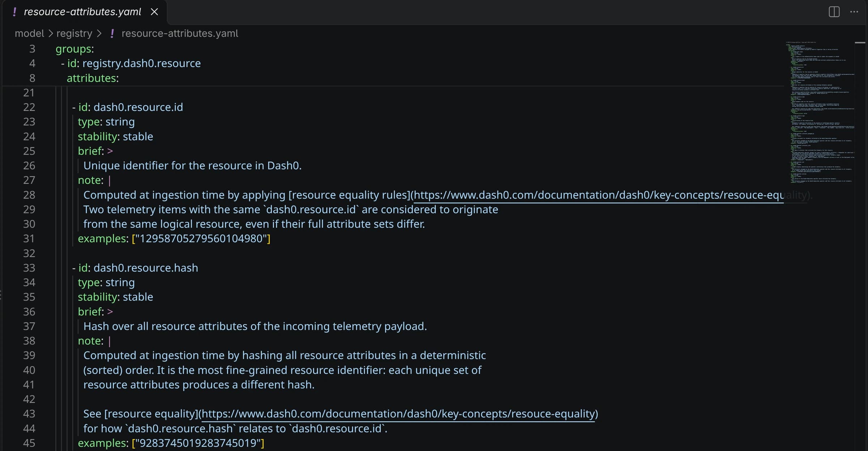The image size is (868, 451).
Task: Open the resouce-equality URL on line 43
Action: [398, 414]
